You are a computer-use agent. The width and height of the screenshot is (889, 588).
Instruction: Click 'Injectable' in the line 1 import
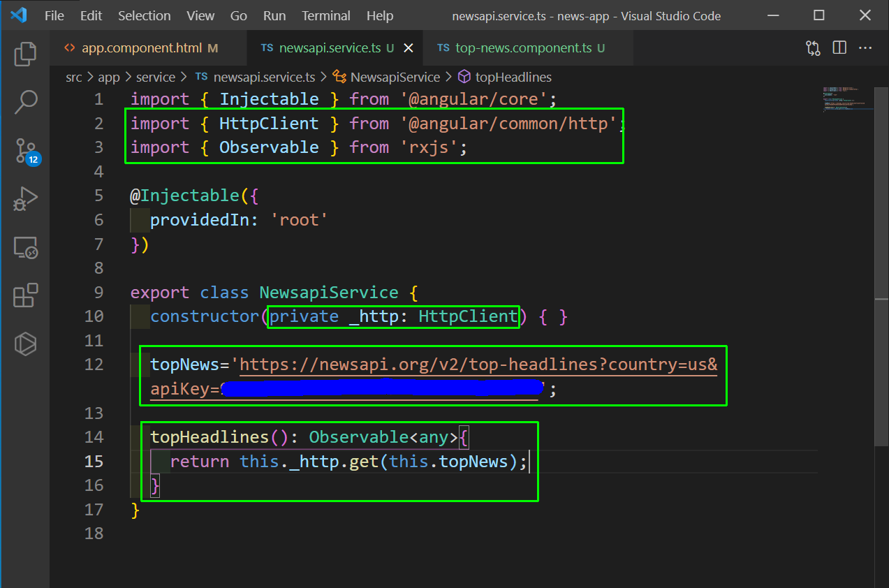pyautogui.click(x=269, y=99)
